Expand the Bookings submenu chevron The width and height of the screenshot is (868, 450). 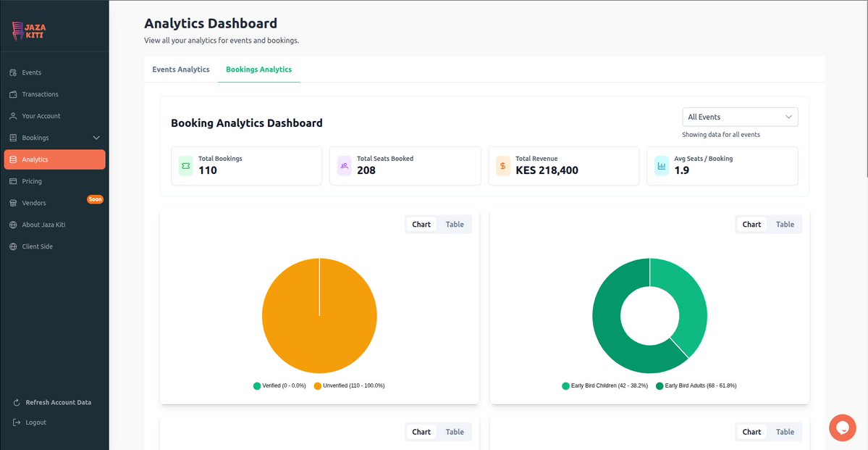[x=96, y=138]
